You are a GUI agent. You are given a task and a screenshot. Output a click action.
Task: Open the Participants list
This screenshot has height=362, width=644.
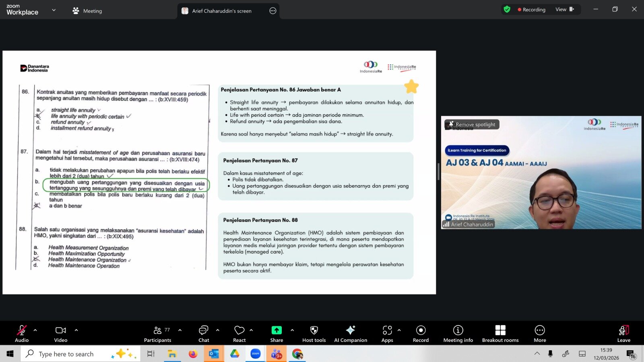click(x=157, y=333)
